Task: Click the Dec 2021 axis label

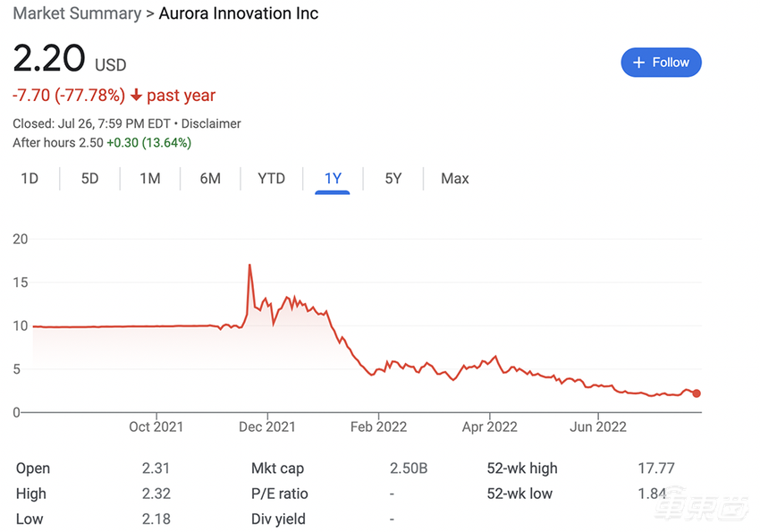Action: coord(267,427)
